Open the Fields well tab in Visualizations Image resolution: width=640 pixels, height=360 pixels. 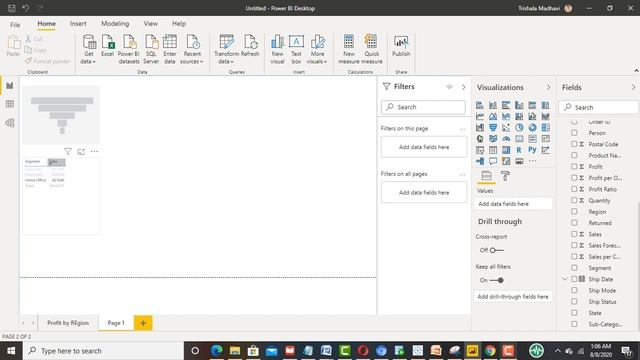(486, 176)
